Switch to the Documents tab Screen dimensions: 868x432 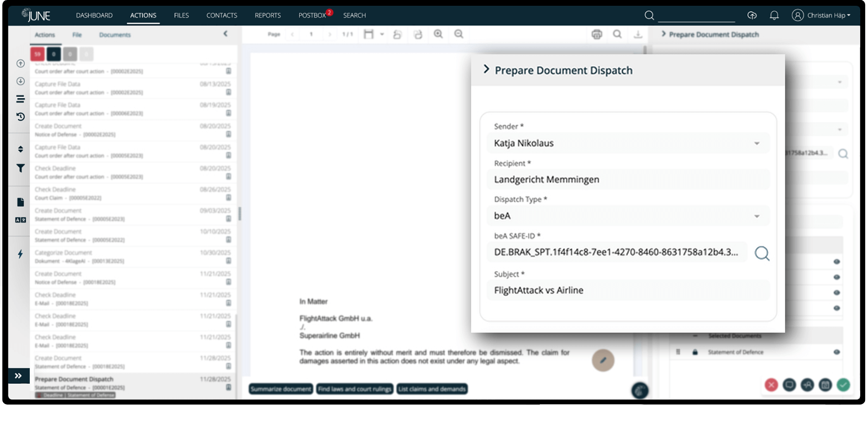(114, 35)
